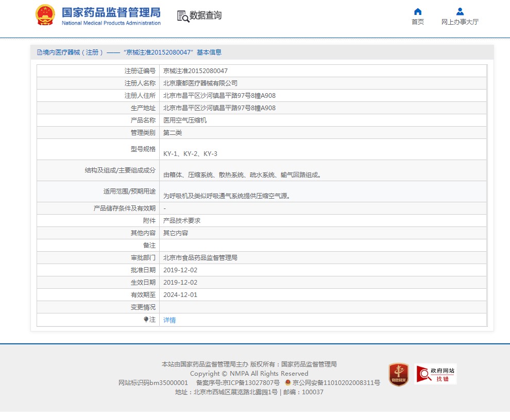This screenshot has width=510, height=420.
Task: Click the bulb icon beside 注
Action: (146, 320)
